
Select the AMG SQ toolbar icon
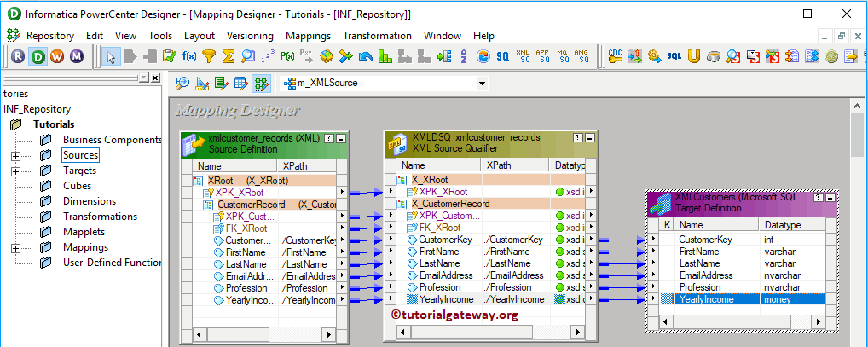coord(582,56)
